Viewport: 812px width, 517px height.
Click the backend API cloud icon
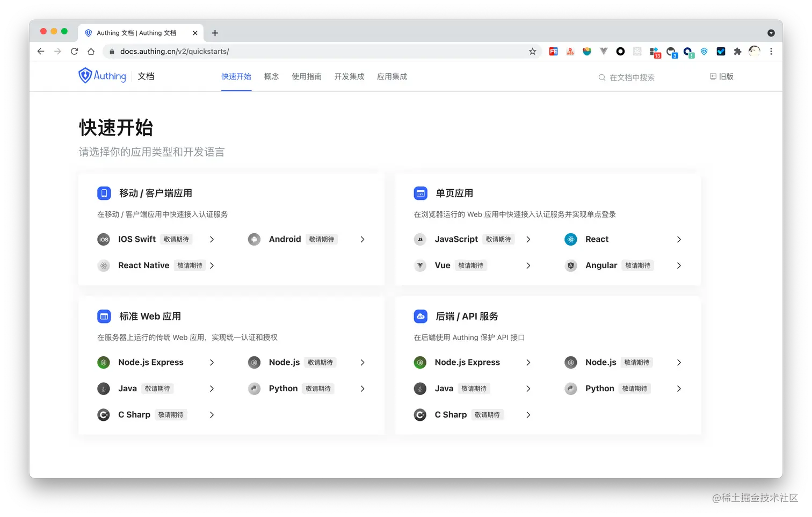coord(421,317)
